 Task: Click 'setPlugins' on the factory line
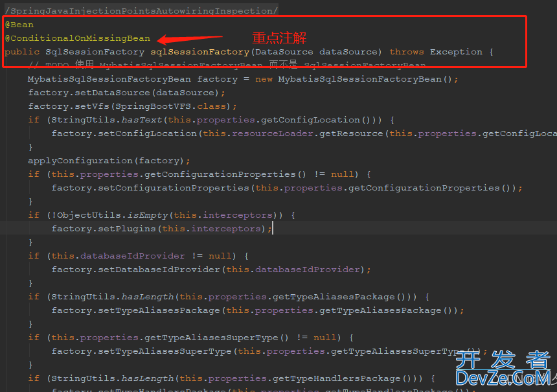coord(127,229)
